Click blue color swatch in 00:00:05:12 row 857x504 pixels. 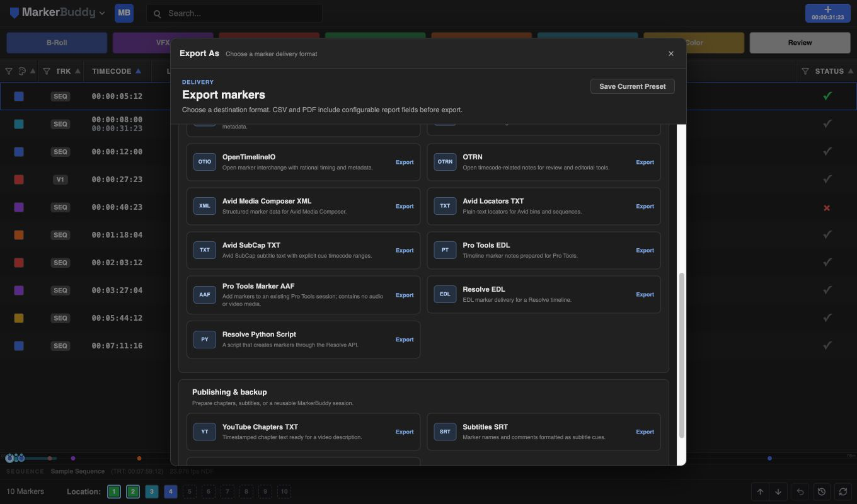[19, 96]
